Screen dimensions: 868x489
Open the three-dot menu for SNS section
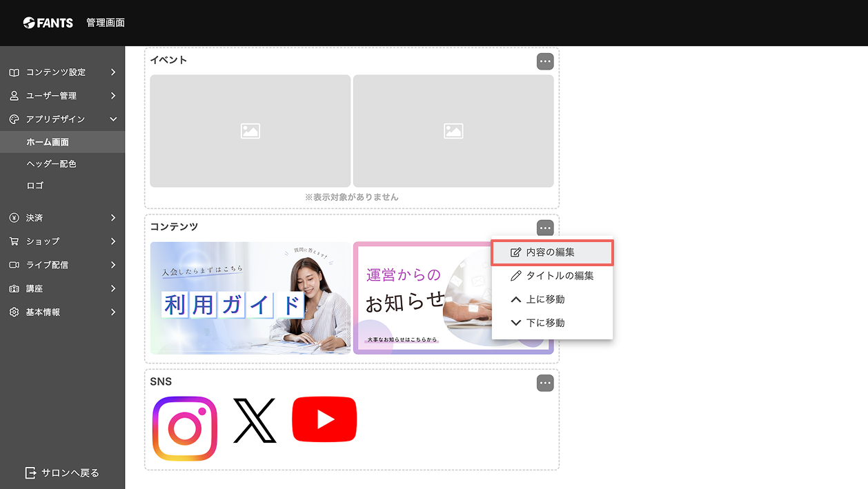click(x=545, y=383)
